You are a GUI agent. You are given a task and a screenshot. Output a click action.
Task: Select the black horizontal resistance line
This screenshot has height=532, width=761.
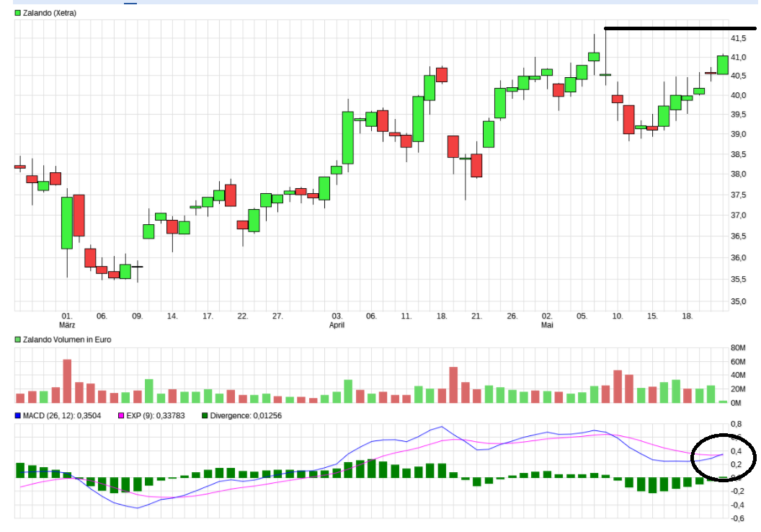(677, 29)
